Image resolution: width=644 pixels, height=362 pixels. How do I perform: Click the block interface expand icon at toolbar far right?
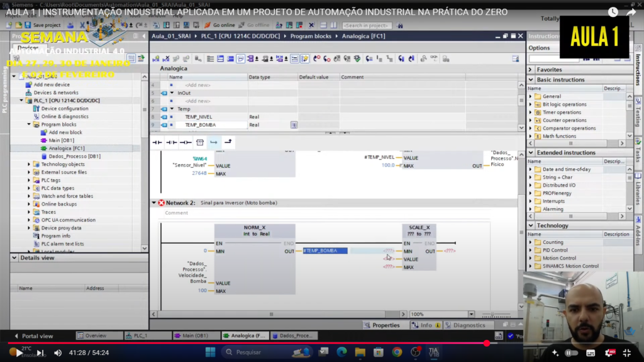point(516,58)
